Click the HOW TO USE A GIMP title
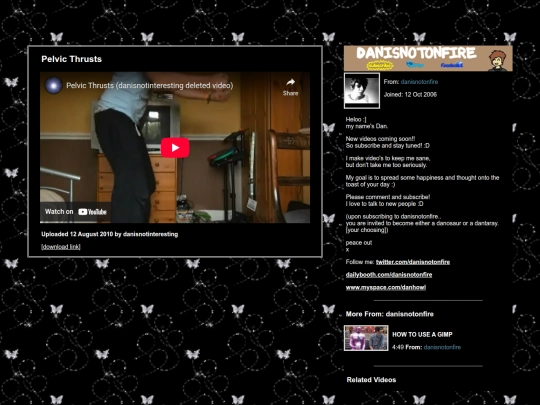540x405 pixels. coord(422,334)
